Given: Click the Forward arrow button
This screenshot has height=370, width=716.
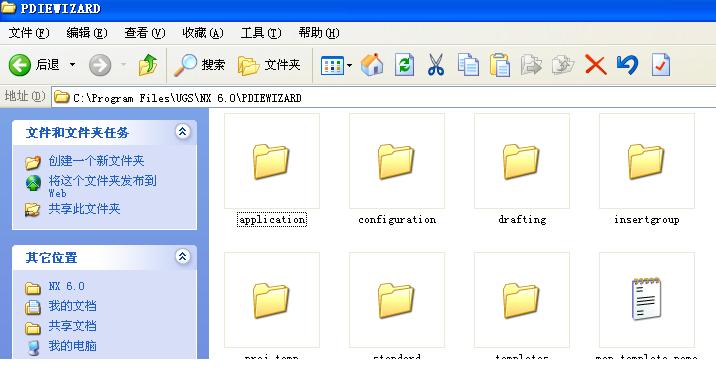Looking at the screenshot, I should pyautogui.click(x=100, y=65).
